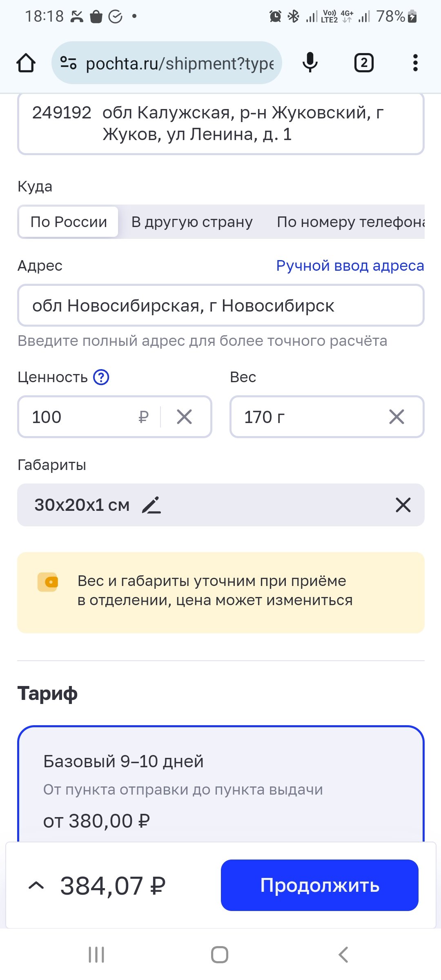The height and width of the screenshot is (980, 441).
Task: Open the browser tab switcher
Action: [363, 63]
